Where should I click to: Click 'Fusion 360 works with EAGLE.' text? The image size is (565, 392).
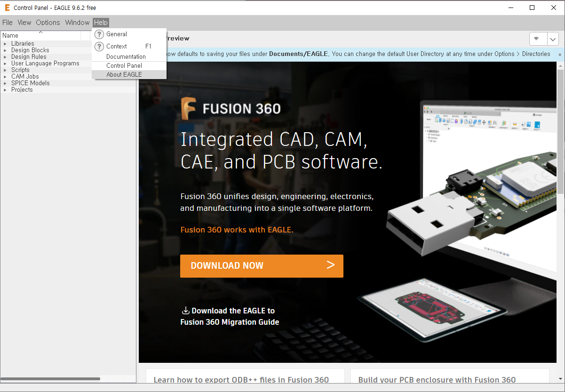coord(237,230)
